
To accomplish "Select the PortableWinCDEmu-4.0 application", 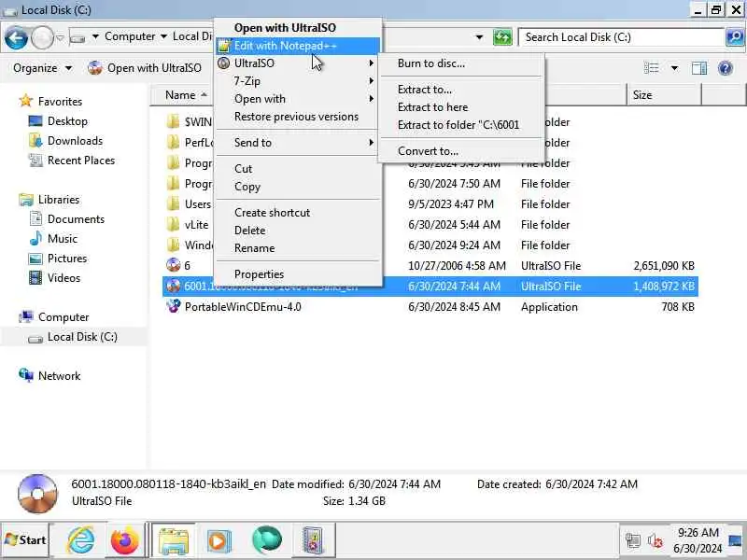I will click(430, 307).
